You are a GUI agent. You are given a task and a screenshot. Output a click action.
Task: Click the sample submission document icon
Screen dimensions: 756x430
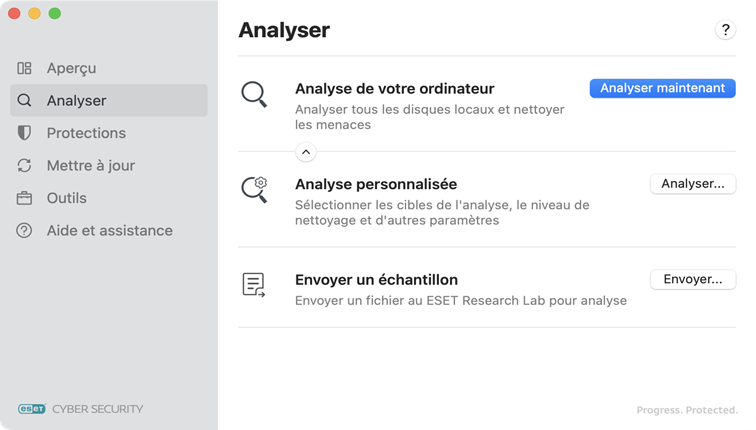tap(254, 285)
